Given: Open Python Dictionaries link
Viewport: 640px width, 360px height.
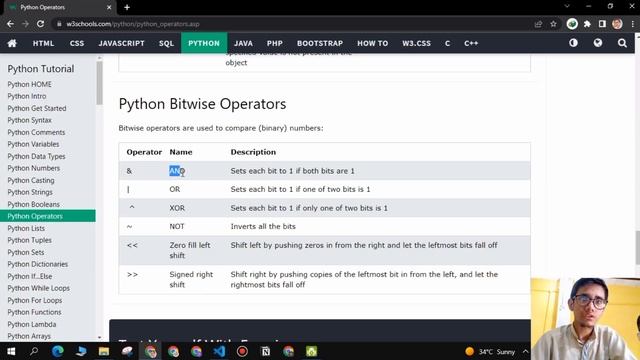Looking at the screenshot, I should tap(38, 264).
